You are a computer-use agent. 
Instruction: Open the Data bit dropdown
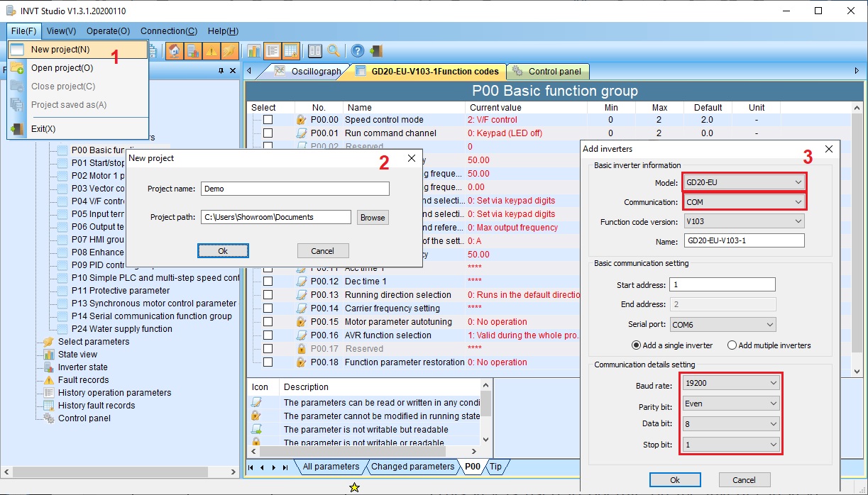(730, 424)
